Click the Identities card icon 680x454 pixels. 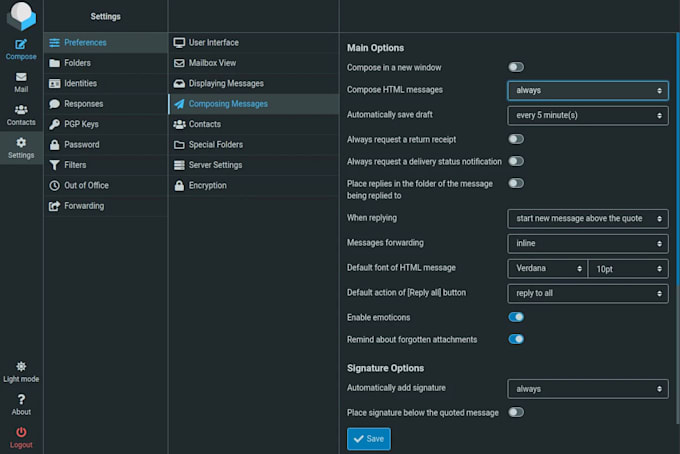[x=54, y=83]
